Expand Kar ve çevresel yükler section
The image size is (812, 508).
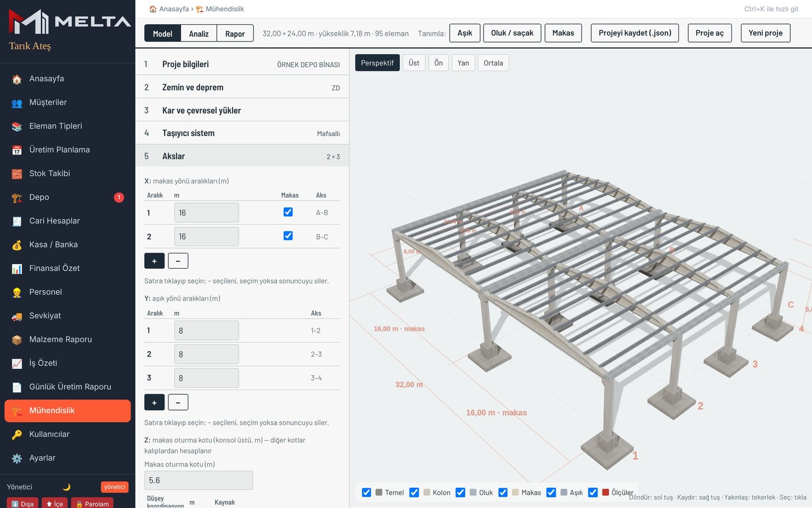pyautogui.click(x=242, y=110)
